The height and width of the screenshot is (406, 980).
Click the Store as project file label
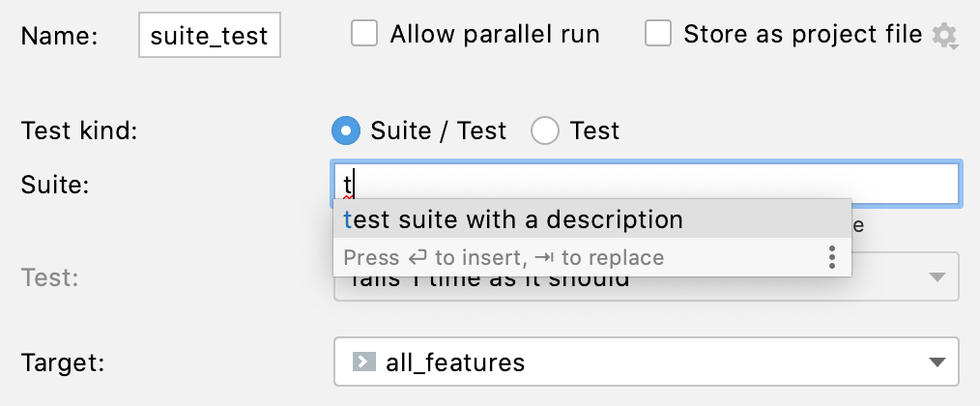click(x=802, y=35)
